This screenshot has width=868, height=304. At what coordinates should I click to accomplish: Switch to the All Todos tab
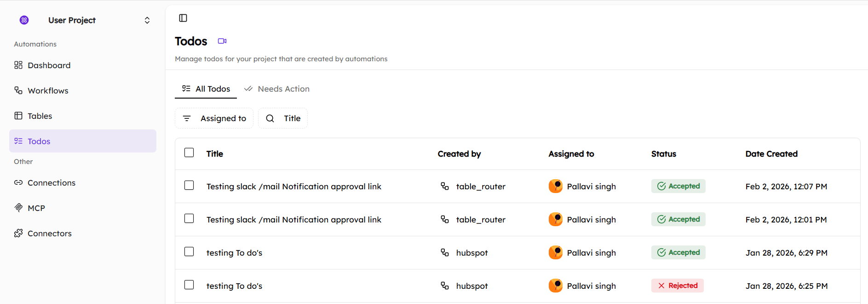pos(206,89)
